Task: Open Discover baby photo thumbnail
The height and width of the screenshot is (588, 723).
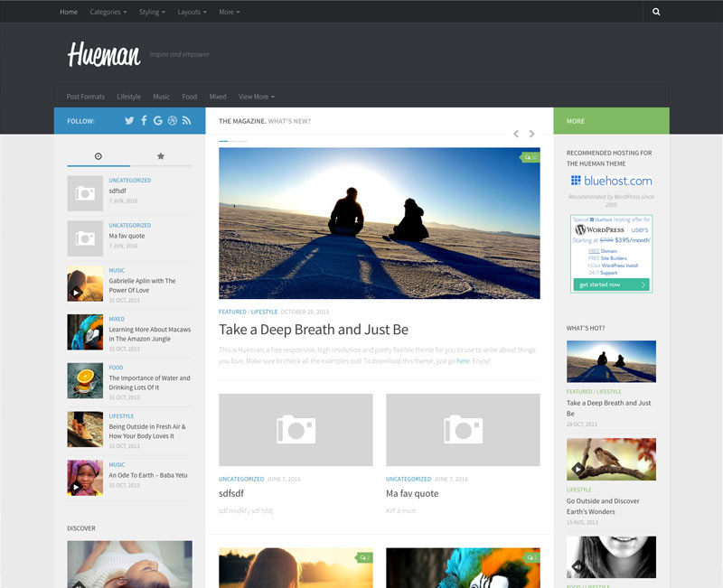Action: (x=129, y=565)
